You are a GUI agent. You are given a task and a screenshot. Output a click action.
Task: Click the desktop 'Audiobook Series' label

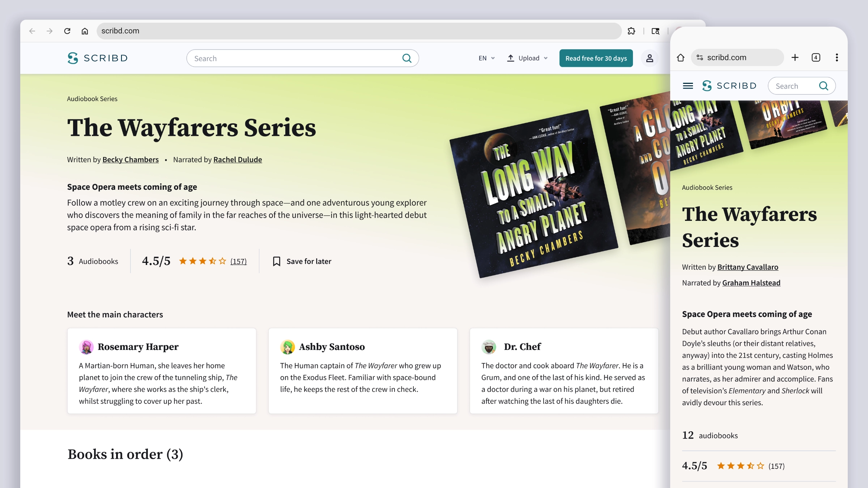tap(92, 99)
